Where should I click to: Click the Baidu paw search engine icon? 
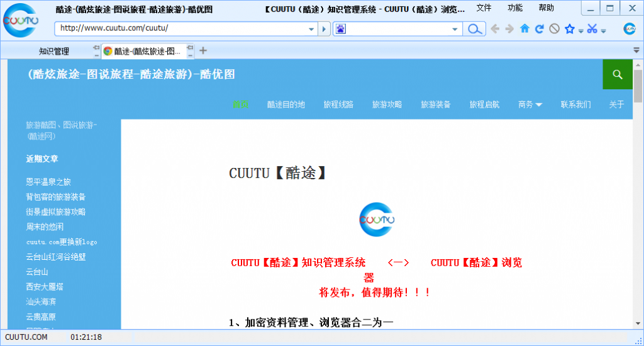click(341, 29)
